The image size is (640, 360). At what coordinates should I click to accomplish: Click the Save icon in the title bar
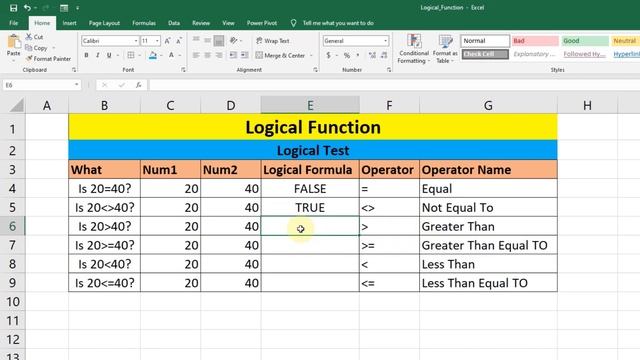(x=13, y=8)
